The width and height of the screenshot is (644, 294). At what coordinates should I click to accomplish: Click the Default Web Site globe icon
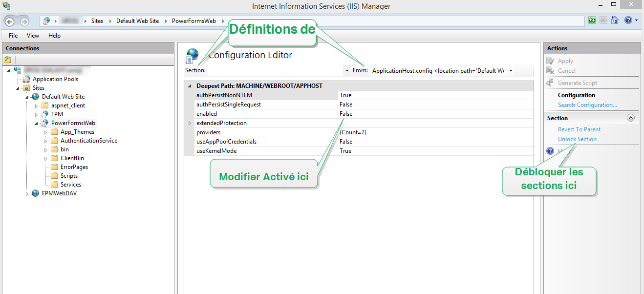[36, 97]
